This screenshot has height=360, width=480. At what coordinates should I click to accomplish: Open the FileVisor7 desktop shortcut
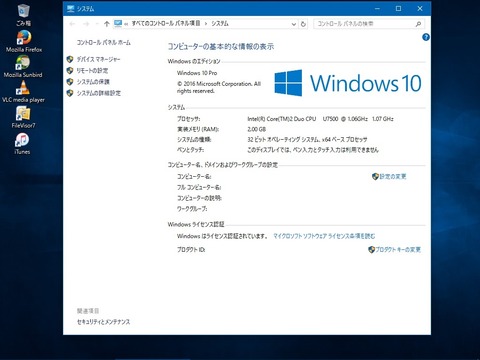click(x=23, y=117)
